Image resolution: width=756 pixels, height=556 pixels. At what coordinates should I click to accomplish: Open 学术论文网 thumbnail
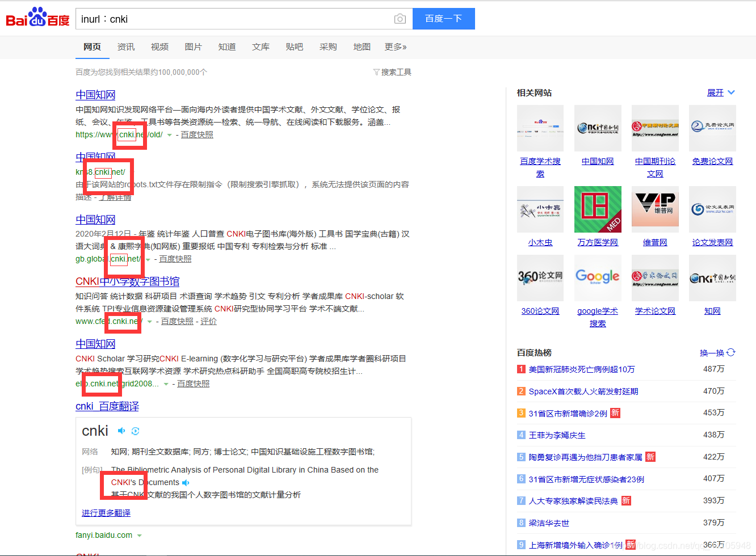coord(655,278)
